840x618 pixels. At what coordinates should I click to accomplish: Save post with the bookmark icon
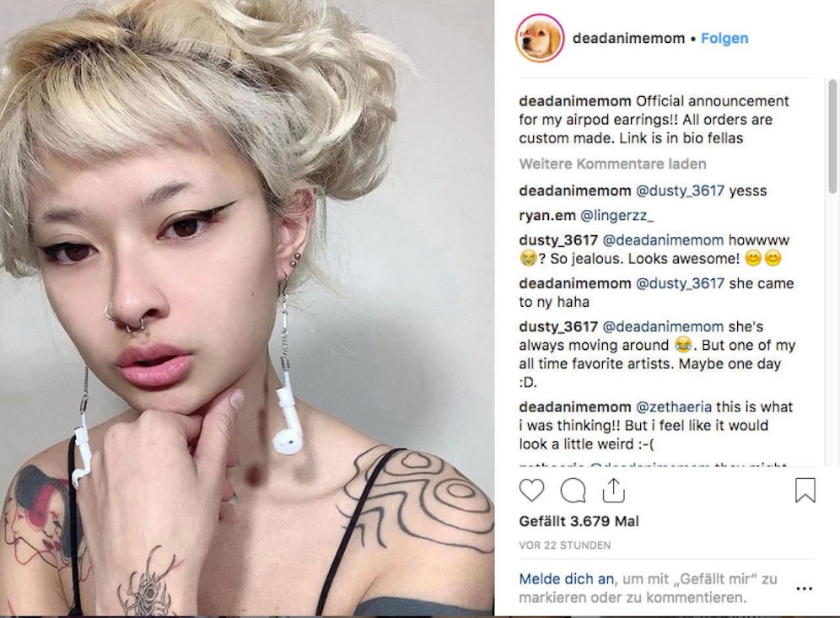pyautogui.click(x=805, y=490)
